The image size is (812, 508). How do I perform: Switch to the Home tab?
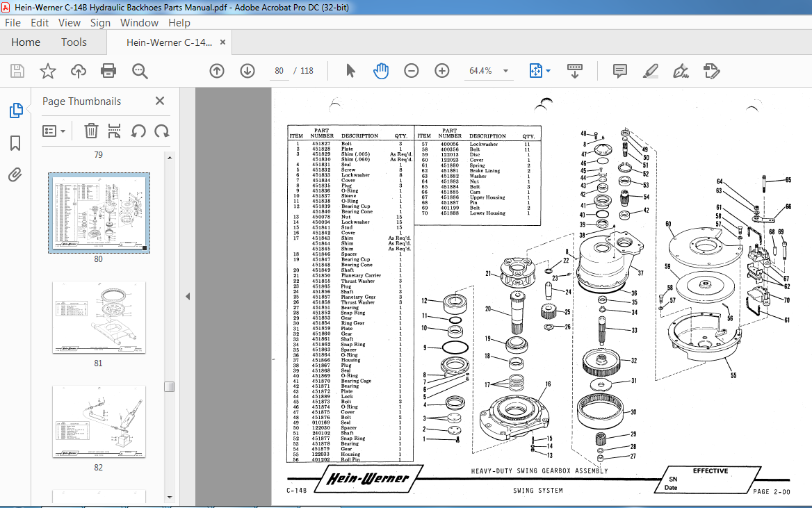(x=26, y=42)
